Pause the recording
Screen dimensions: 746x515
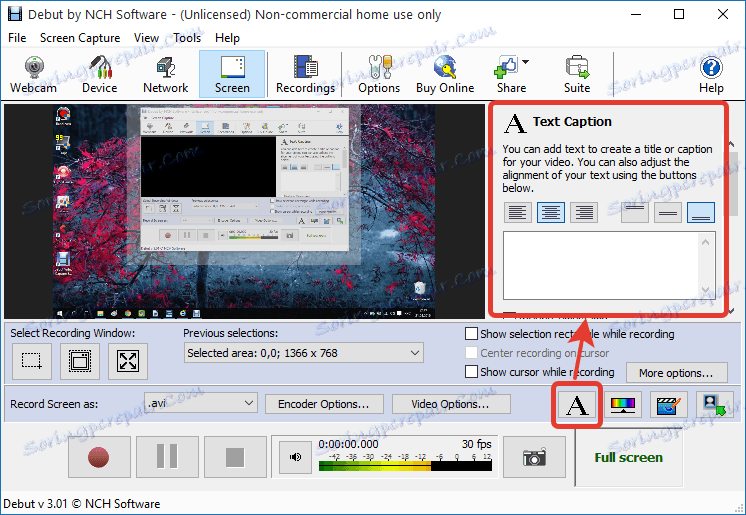167,457
